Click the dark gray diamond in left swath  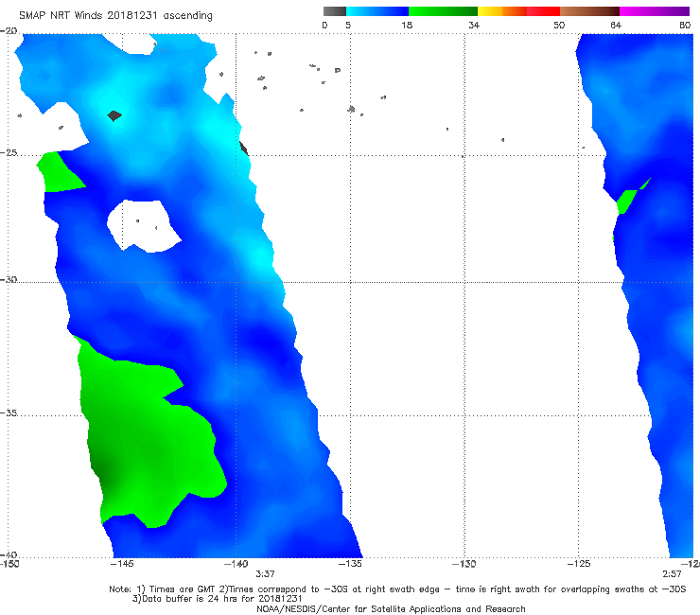pyautogui.click(x=114, y=115)
